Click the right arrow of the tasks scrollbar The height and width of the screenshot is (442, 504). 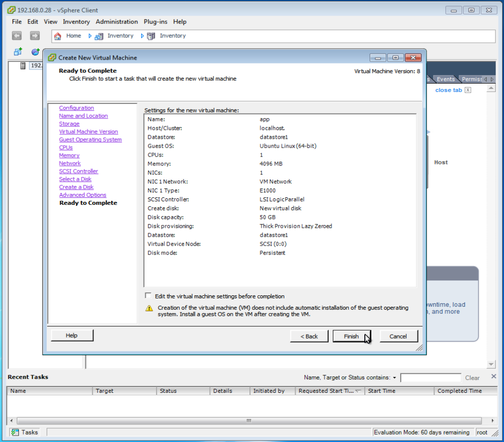pyautogui.click(x=493, y=421)
